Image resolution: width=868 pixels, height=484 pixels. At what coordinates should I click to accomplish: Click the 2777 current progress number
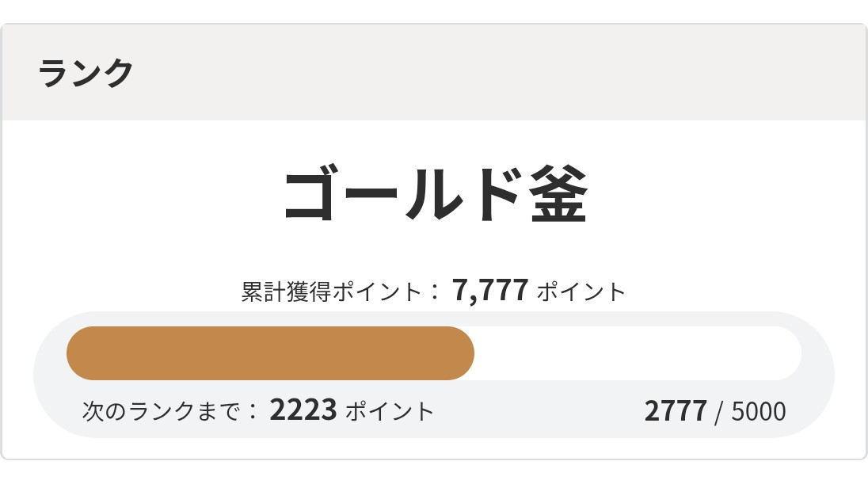click(675, 411)
